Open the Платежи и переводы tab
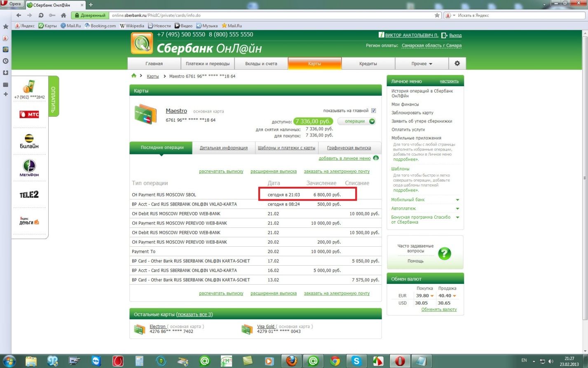Image resolution: width=588 pixels, height=368 pixels. coord(208,64)
